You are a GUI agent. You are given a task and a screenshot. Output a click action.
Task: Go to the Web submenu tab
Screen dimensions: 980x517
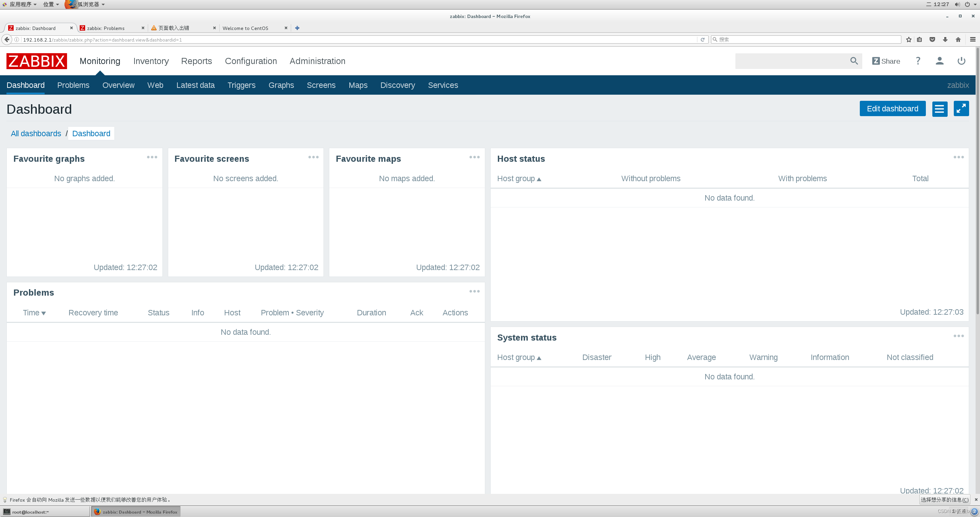click(155, 85)
